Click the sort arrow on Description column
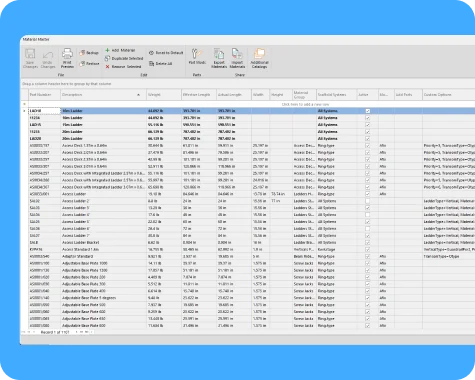 tap(139, 95)
